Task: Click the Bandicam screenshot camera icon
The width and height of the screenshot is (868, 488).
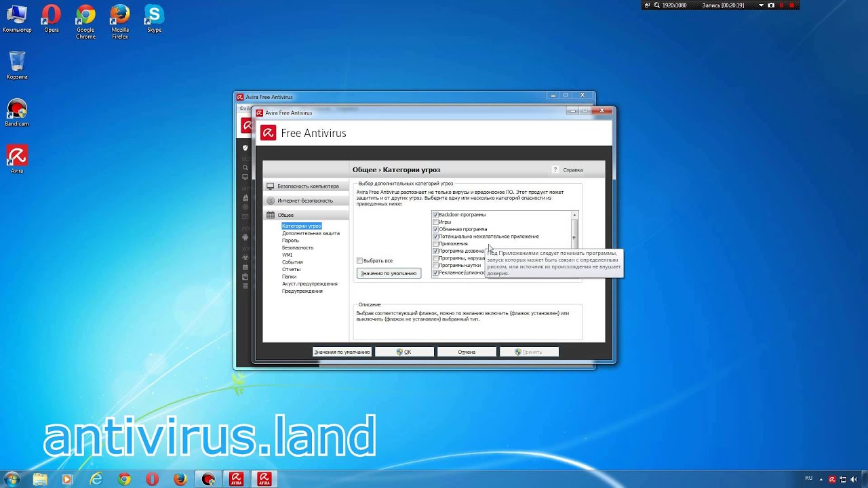Action: pyautogui.click(x=771, y=5)
